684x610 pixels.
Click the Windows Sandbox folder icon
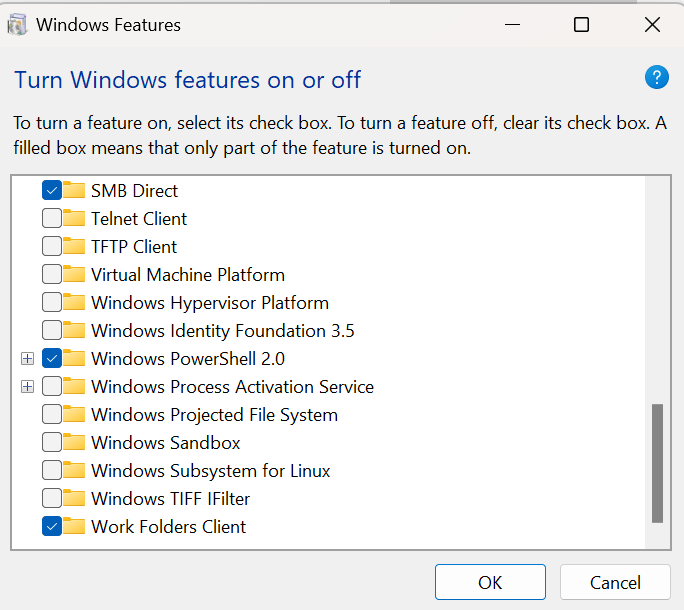(74, 442)
